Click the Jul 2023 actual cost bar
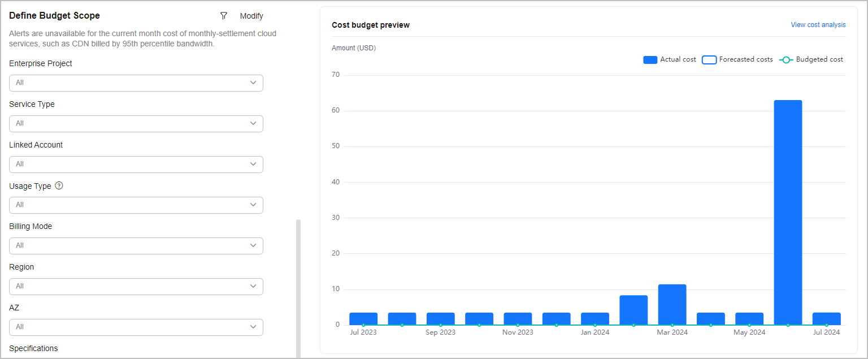 pyautogui.click(x=363, y=319)
